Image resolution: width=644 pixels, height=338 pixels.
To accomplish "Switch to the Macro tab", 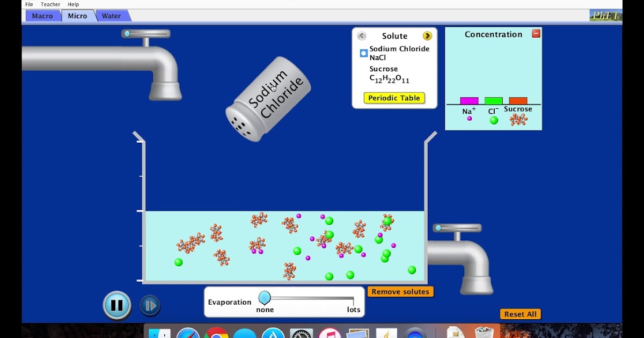I will [42, 16].
